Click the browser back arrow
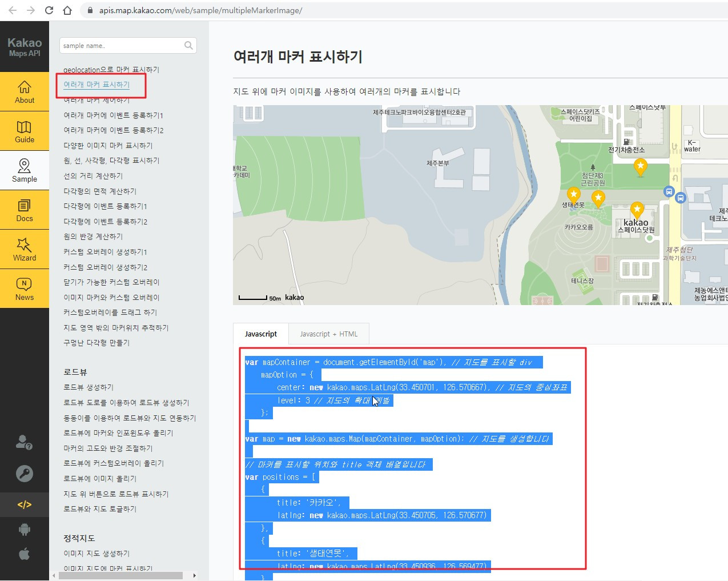 (x=13, y=10)
